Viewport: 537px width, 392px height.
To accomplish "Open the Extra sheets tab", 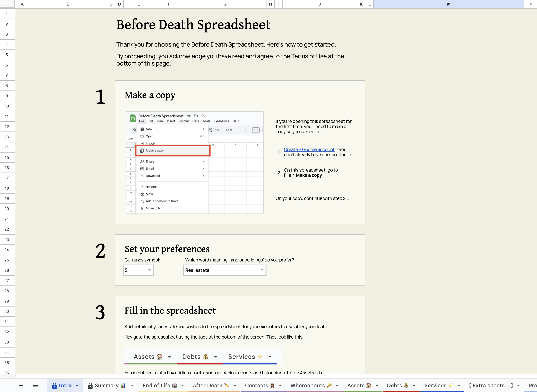I will (491, 385).
